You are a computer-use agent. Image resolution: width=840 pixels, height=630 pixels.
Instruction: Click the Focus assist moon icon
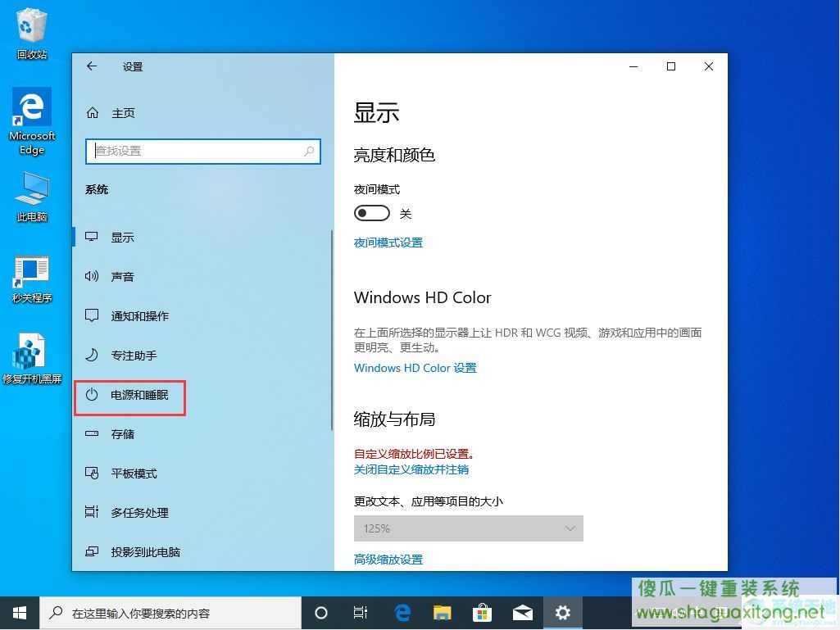(92, 355)
